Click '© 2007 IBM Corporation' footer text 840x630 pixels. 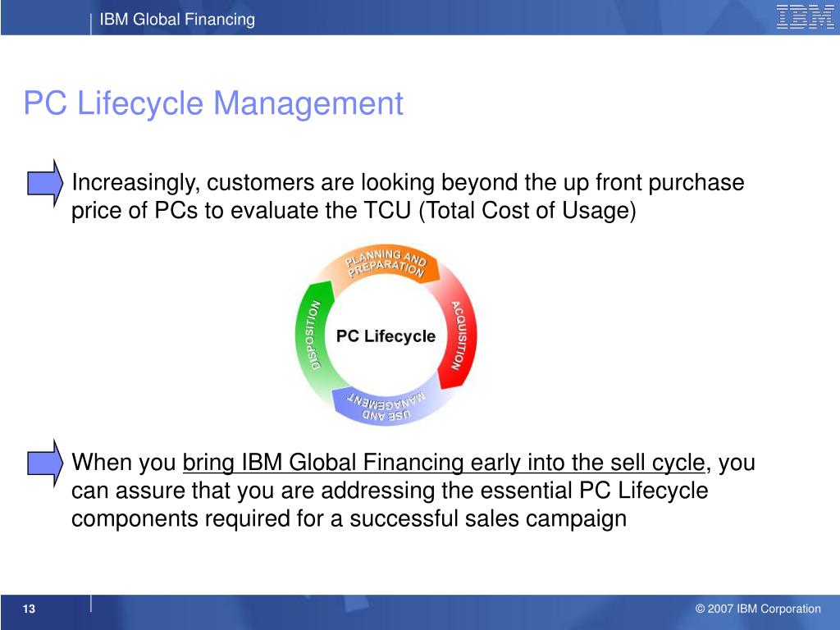click(758, 609)
